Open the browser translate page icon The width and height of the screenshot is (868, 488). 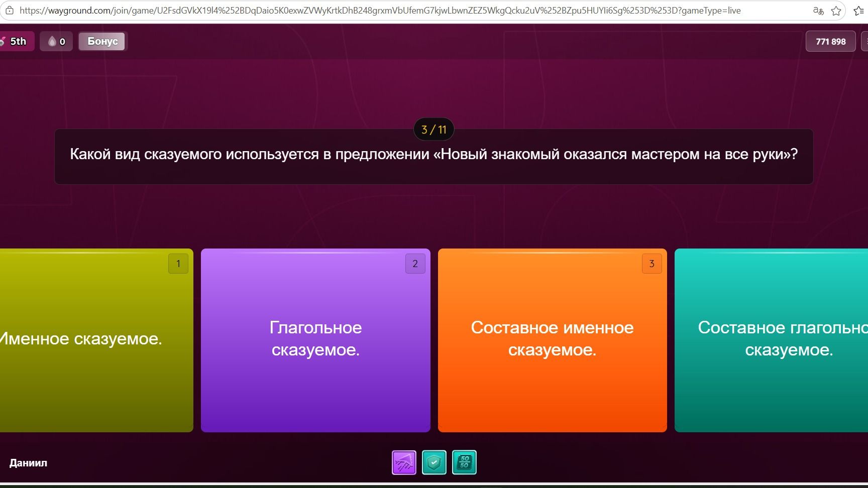coord(818,11)
